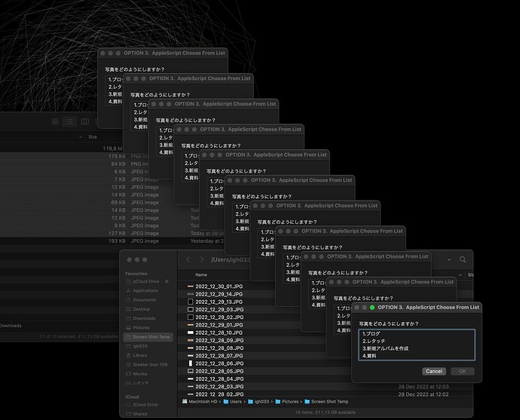Click Pictures folder in the path bar
Screen dimensions: 520x420
pyautogui.click(x=287, y=401)
